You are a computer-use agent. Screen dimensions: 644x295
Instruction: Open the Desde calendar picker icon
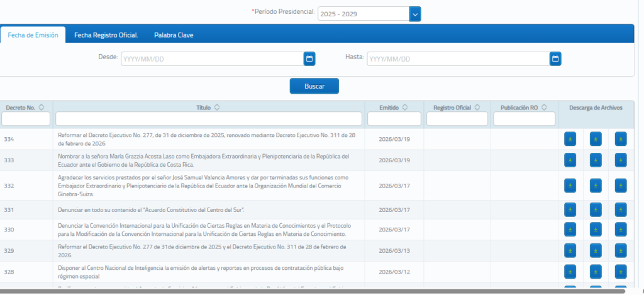pos(309,58)
